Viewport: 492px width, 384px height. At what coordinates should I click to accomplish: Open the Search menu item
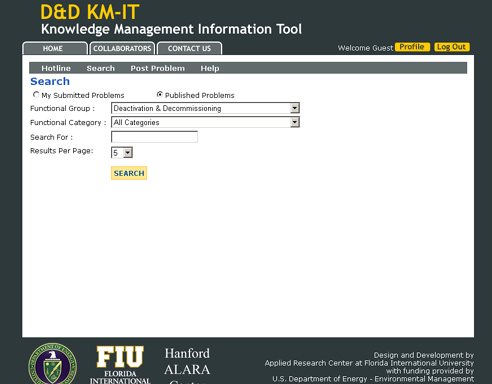pos(101,68)
